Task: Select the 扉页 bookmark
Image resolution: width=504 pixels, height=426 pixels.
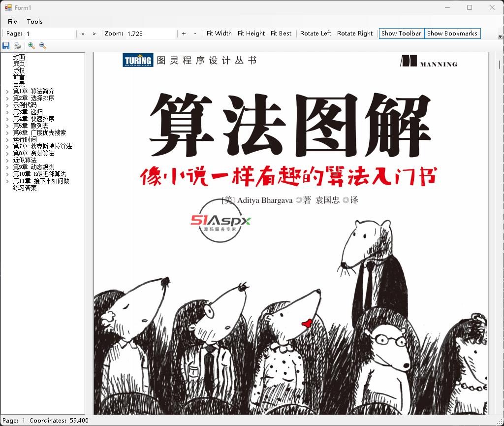Action: [x=19, y=64]
